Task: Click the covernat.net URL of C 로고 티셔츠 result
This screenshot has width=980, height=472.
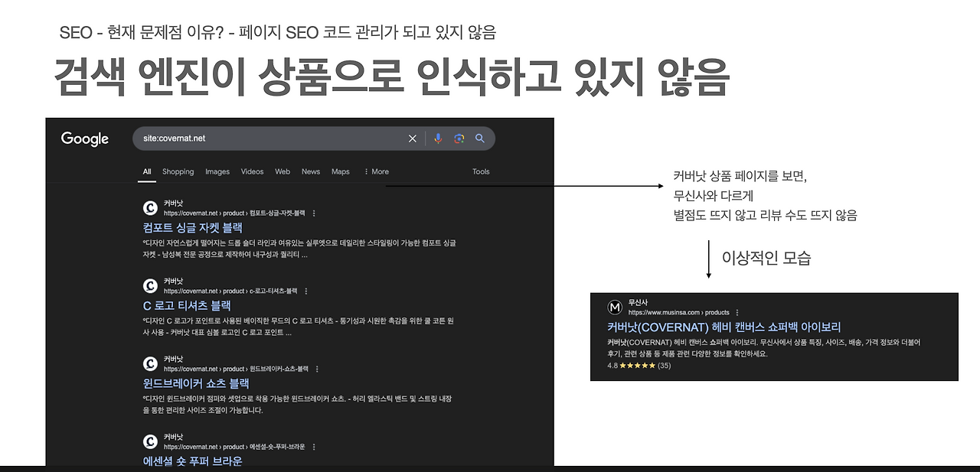Action: tap(230, 291)
